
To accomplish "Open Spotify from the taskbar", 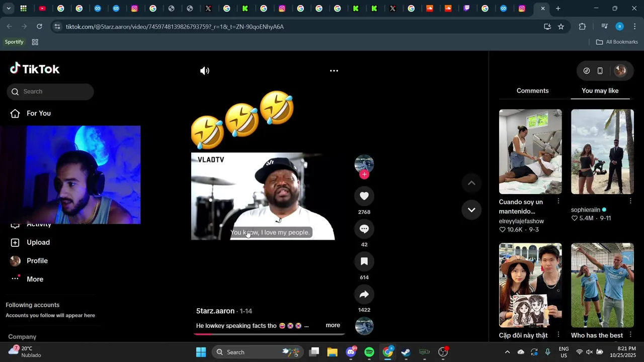I will tap(369, 352).
